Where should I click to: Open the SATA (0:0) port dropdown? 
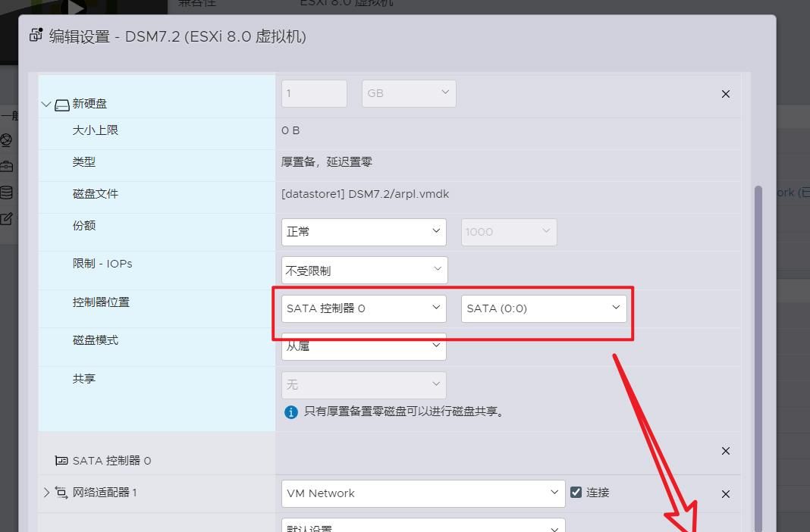pyautogui.click(x=543, y=308)
